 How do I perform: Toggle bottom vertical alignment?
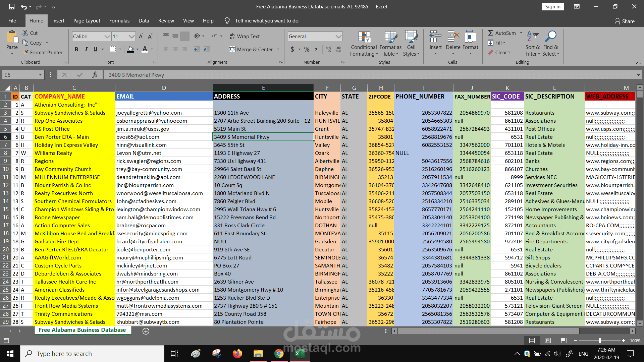coord(185,36)
